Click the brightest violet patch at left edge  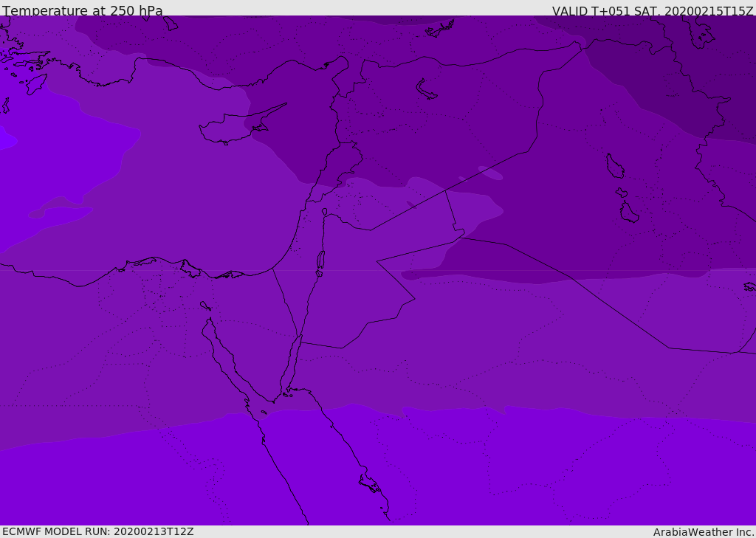click(6, 139)
